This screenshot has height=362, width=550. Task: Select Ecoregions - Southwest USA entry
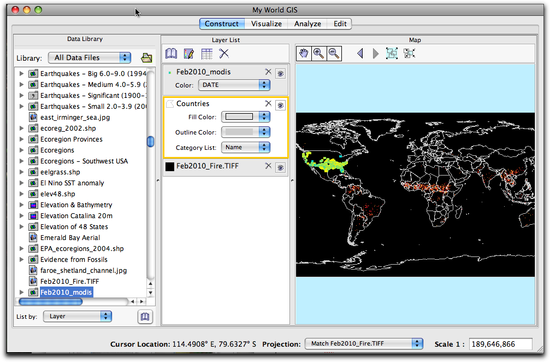click(84, 161)
